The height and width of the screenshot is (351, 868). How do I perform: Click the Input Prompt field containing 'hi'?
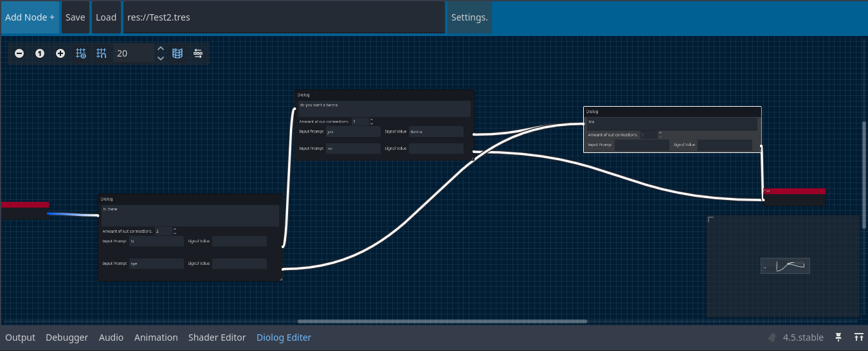pos(156,242)
